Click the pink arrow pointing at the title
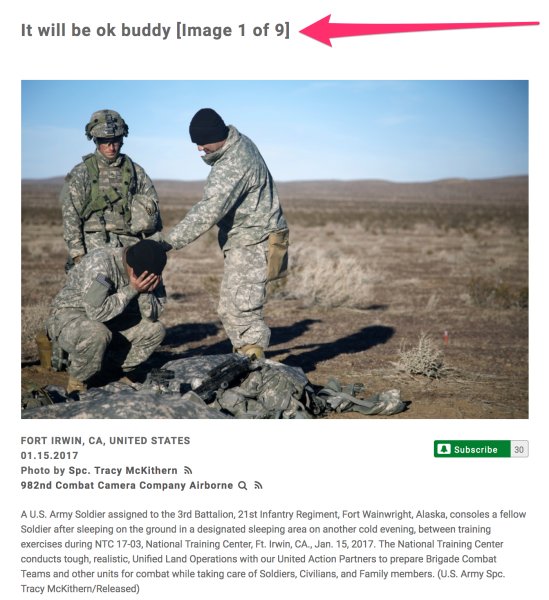549x600 pixels. tap(419, 30)
